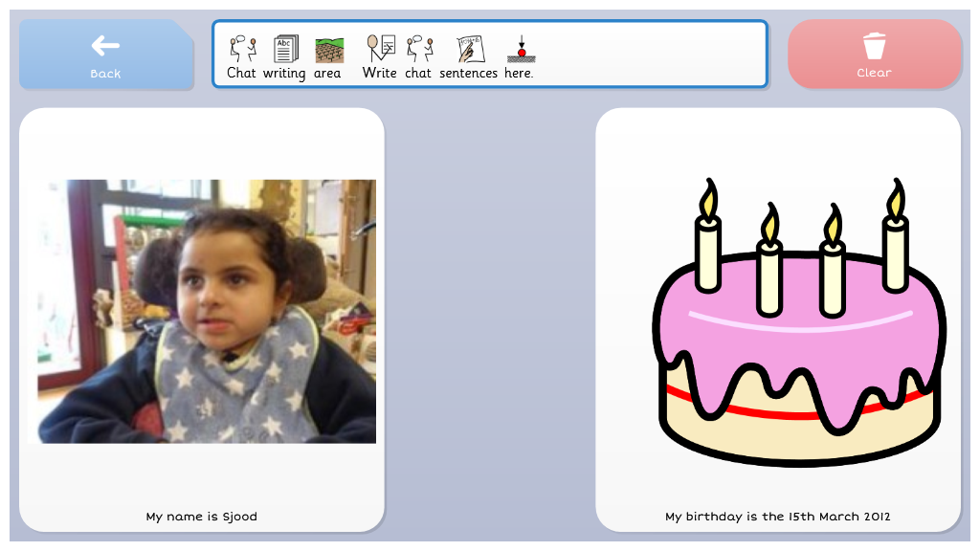Click the trash can icon on Clear
Image resolution: width=980 pixels, height=551 pixels.
[874, 45]
